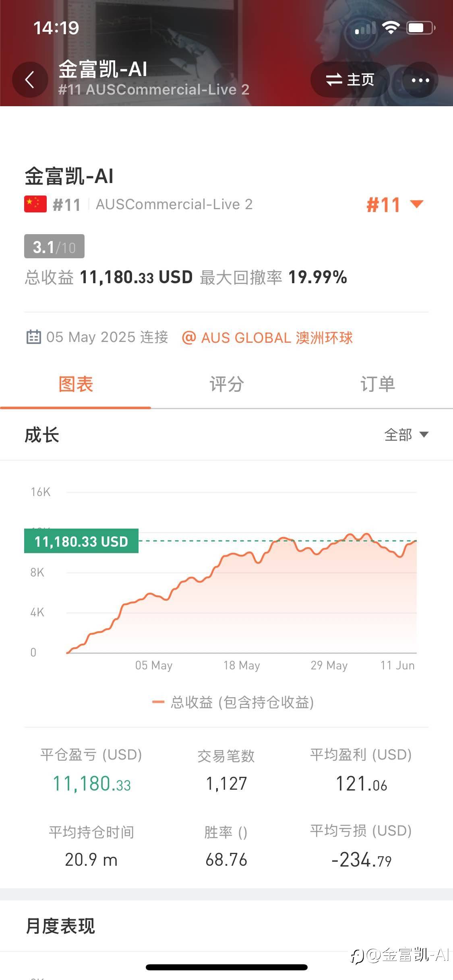The width and height of the screenshot is (453, 980).
Task: Tap the 主页 switch button
Action: click(350, 80)
